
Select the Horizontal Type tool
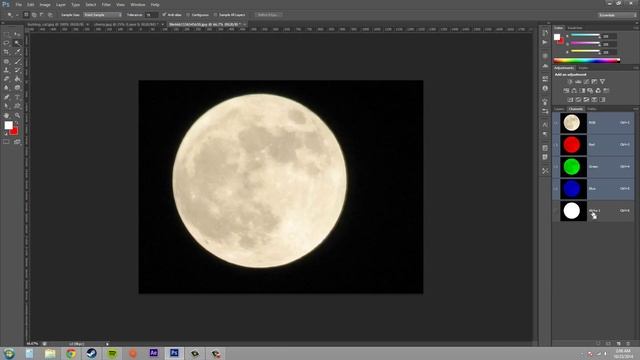click(17, 97)
